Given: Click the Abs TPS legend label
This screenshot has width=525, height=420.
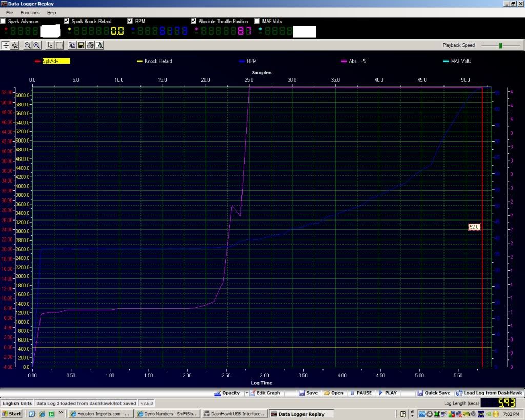Looking at the screenshot, I should point(357,62).
